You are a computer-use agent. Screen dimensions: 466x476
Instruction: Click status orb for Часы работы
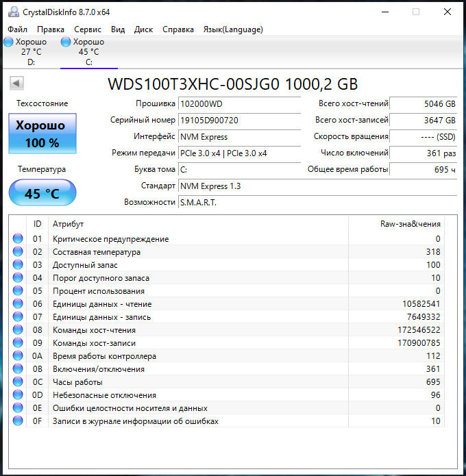pyautogui.click(x=18, y=381)
